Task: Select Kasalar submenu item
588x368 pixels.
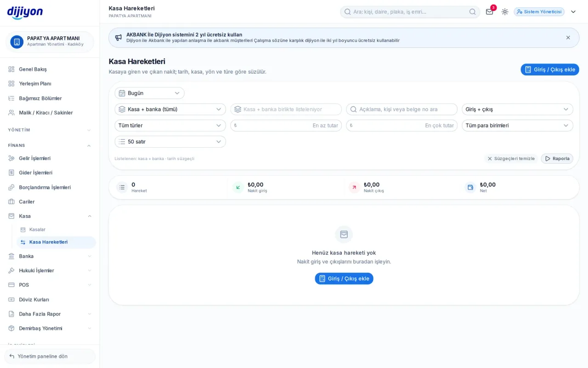Action: (x=56, y=230)
